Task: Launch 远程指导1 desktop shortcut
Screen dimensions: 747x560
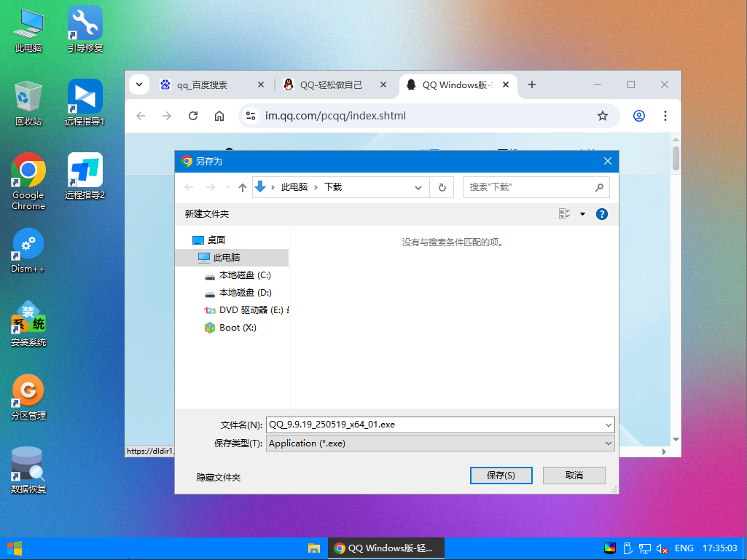Action: click(85, 103)
